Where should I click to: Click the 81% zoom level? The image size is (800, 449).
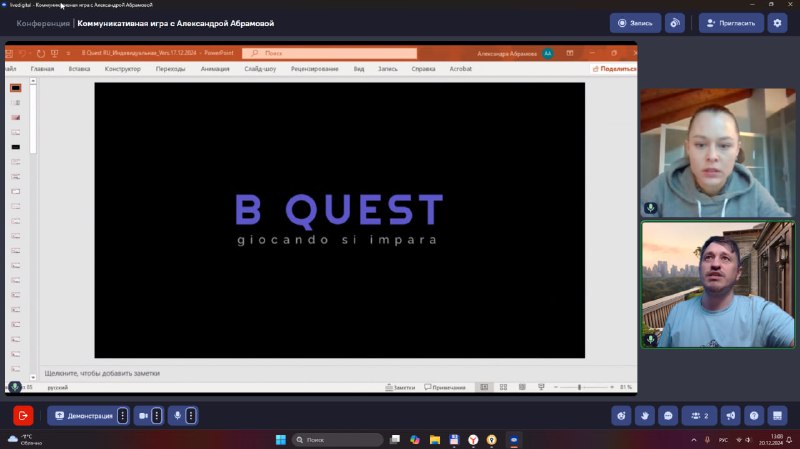click(626, 388)
